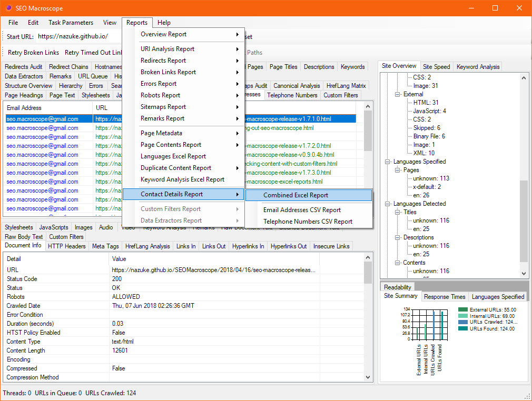
Task: Click the URL ending 'release-v1.7.2.0.html'
Action: (289, 146)
